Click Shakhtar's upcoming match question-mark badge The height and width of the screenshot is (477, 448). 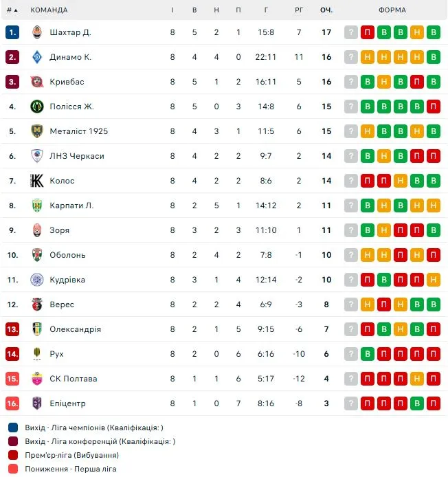click(351, 32)
